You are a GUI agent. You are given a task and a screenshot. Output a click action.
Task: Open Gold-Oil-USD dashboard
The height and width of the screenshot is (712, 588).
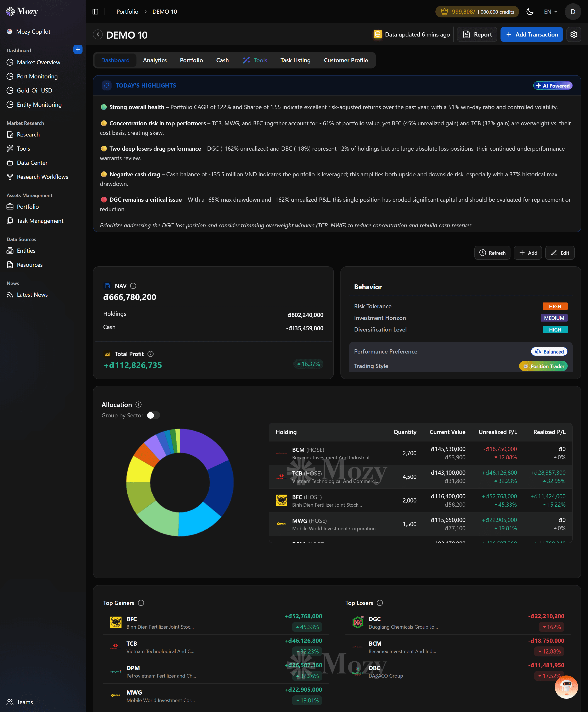pos(35,90)
